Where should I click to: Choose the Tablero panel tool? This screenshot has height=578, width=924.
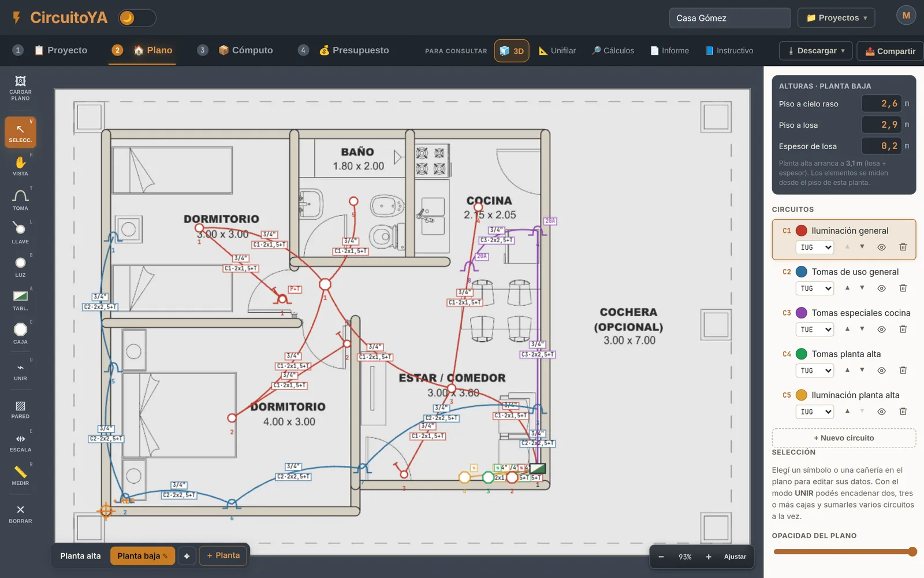tap(20, 300)
